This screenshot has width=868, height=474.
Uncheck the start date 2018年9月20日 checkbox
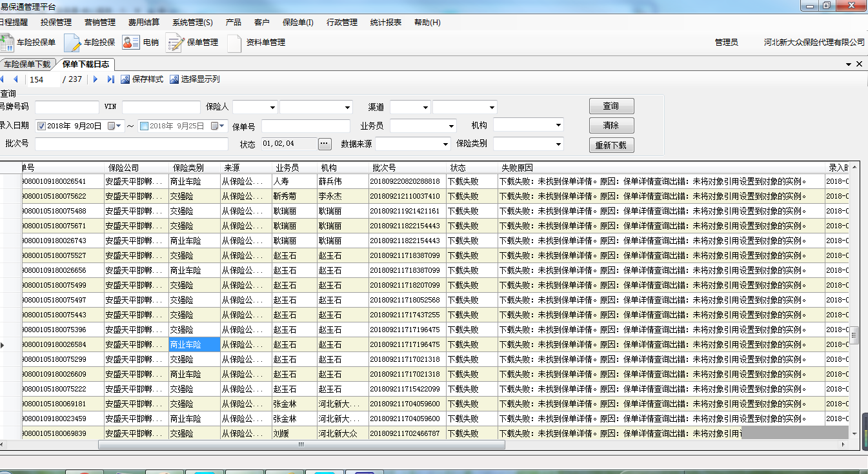click(41, 126)
